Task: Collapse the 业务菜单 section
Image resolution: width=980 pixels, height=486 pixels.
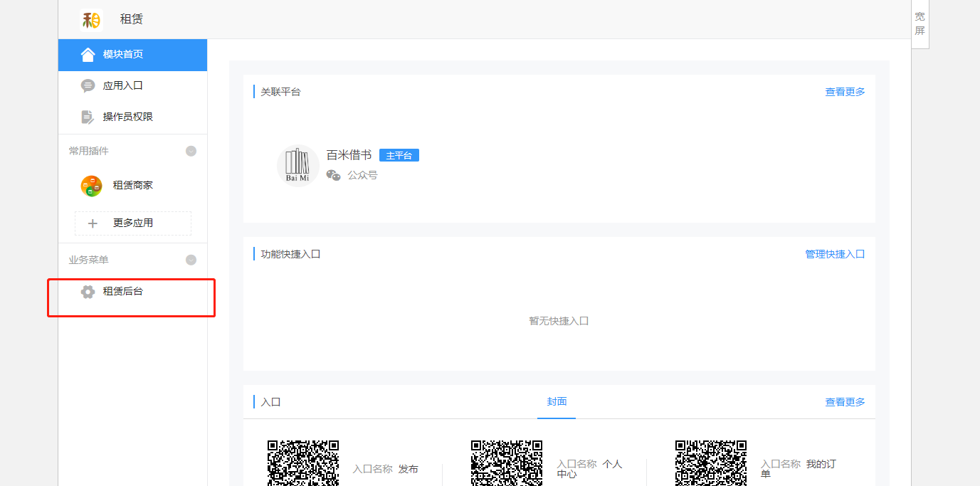Action: click(x=191, y=260)
